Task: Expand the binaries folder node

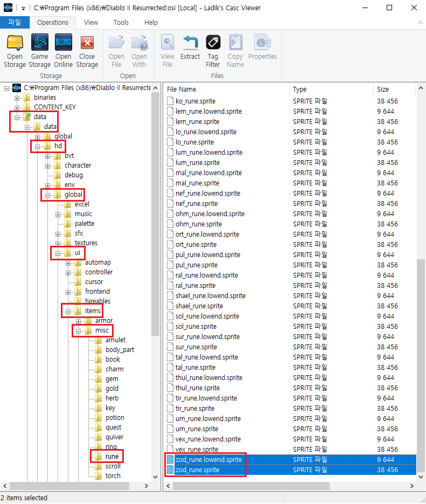Action: click(x=17, y=98)
